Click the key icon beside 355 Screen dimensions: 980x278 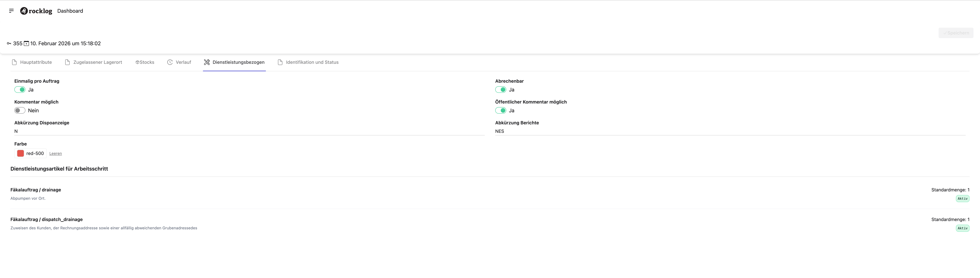(9, 43)
